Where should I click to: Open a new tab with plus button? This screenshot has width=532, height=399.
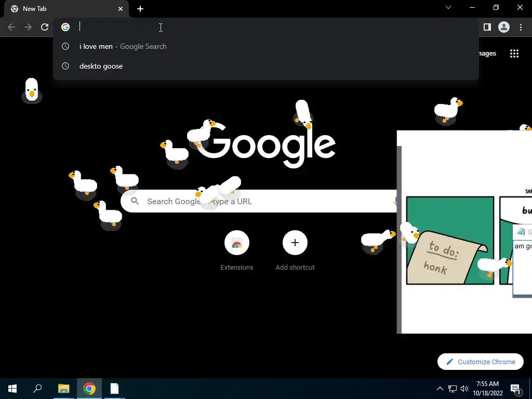click(x=140, y=9)
